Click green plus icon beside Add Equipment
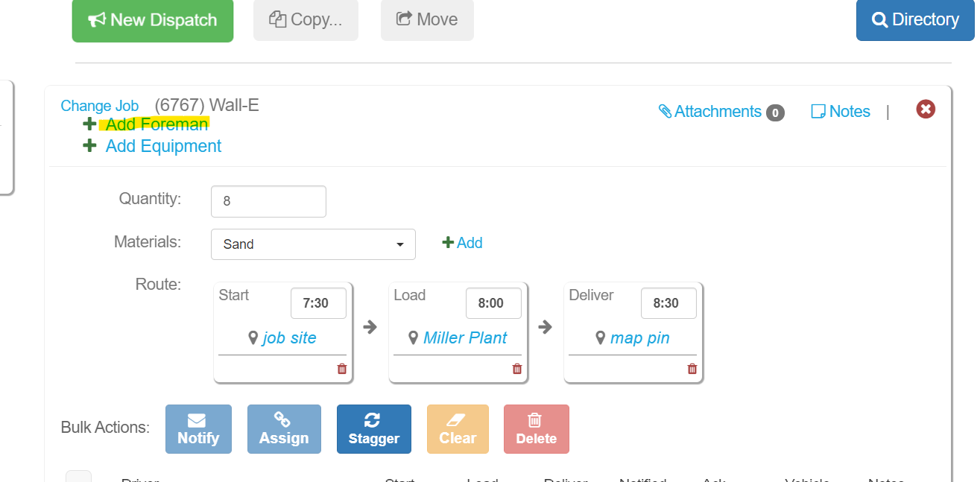The width and height of the screenshot is (980, 482). (89, 145)
